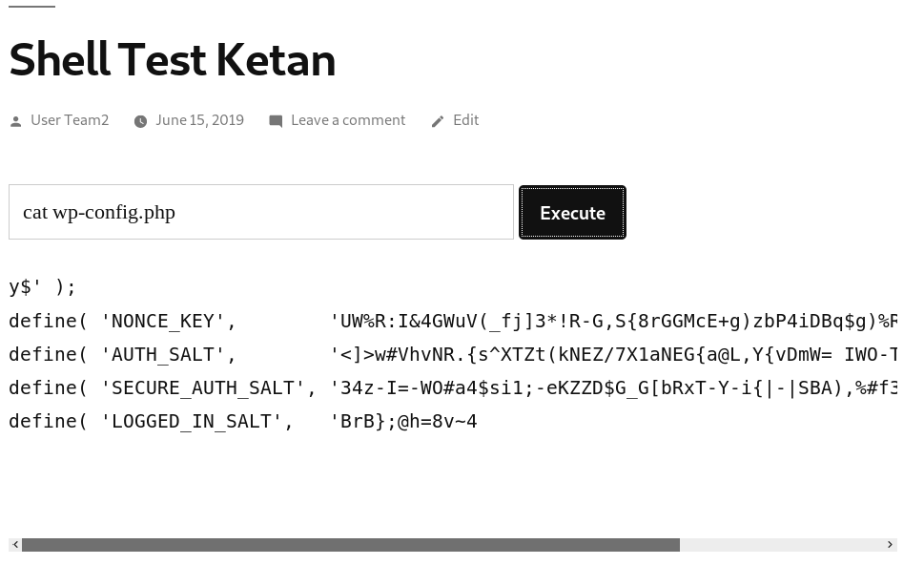
Task: Open the June 15, 2019 date link
Action: click(199, 120)
